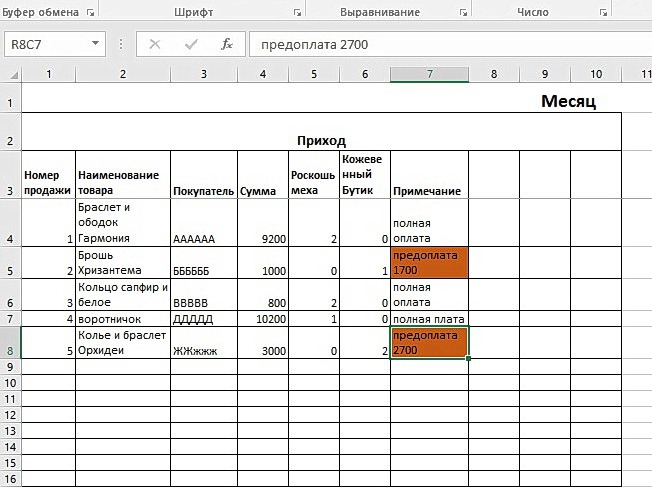Click the 'Примечание' header cell

point(430,175)
